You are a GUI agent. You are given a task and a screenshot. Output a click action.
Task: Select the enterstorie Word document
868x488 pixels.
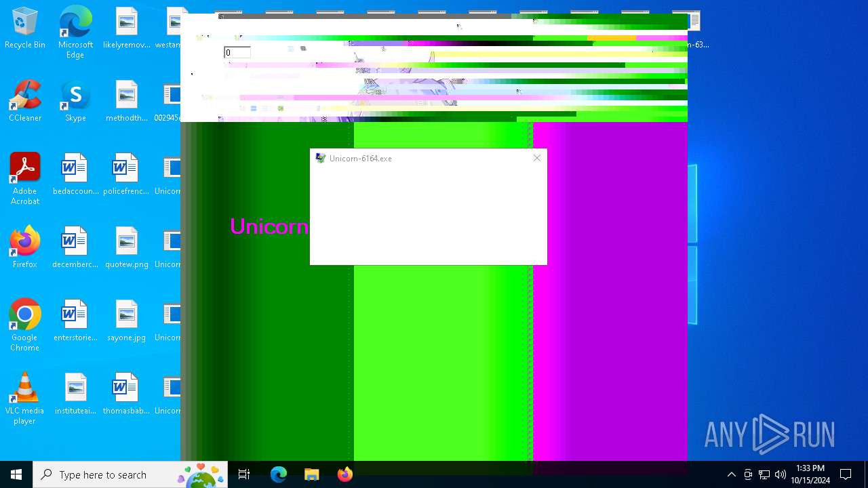(x=75, y=321)
